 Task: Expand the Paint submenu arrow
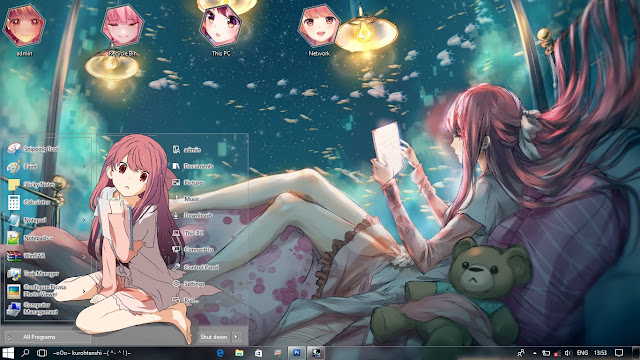(x=84, y=167)
